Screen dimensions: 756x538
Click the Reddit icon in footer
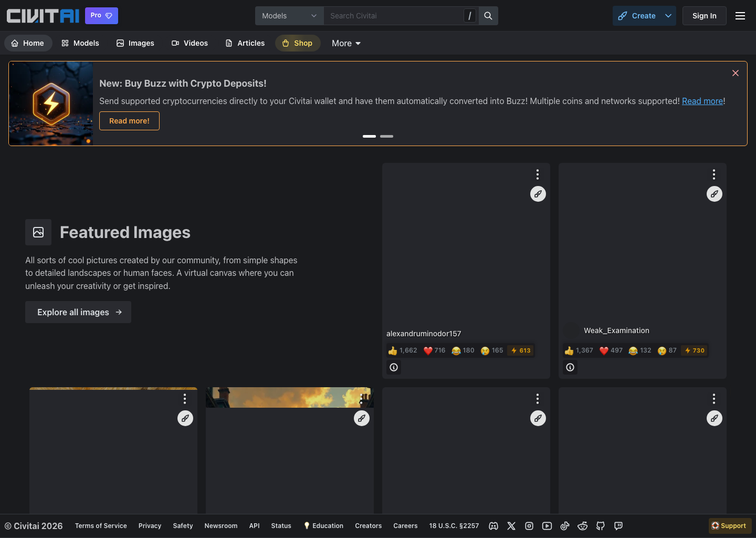[x=583, y=526]
